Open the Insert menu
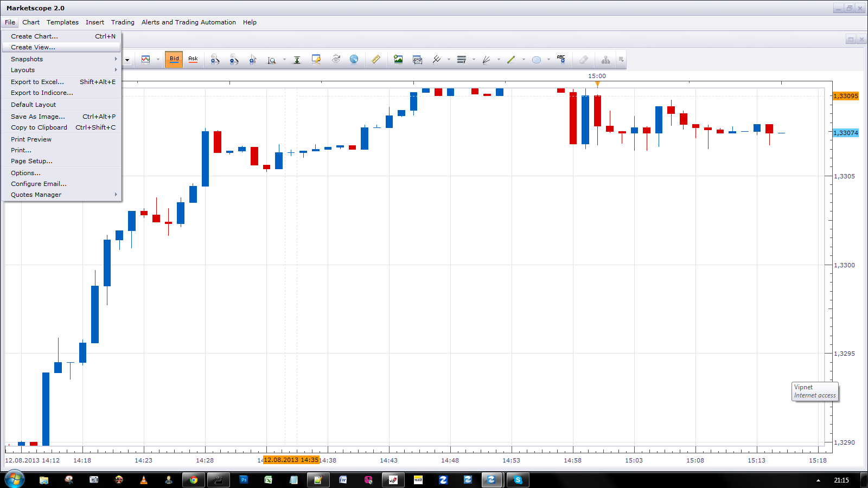 [95, 22]
